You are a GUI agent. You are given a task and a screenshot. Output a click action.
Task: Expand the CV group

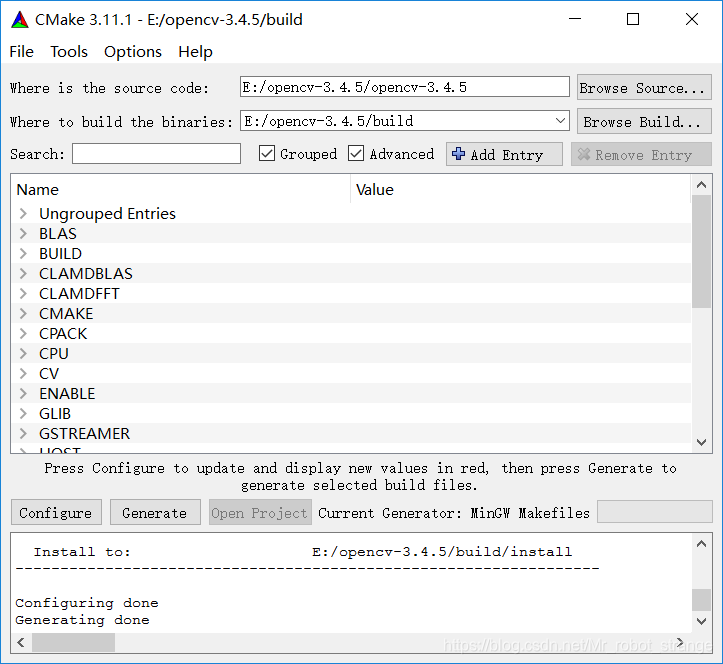pos(23,374)
